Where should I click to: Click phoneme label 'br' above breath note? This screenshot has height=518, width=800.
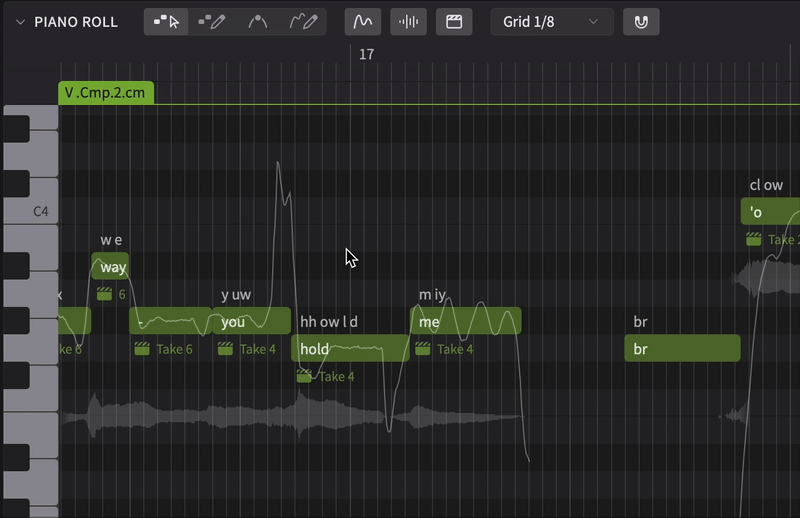click(640, 322)
